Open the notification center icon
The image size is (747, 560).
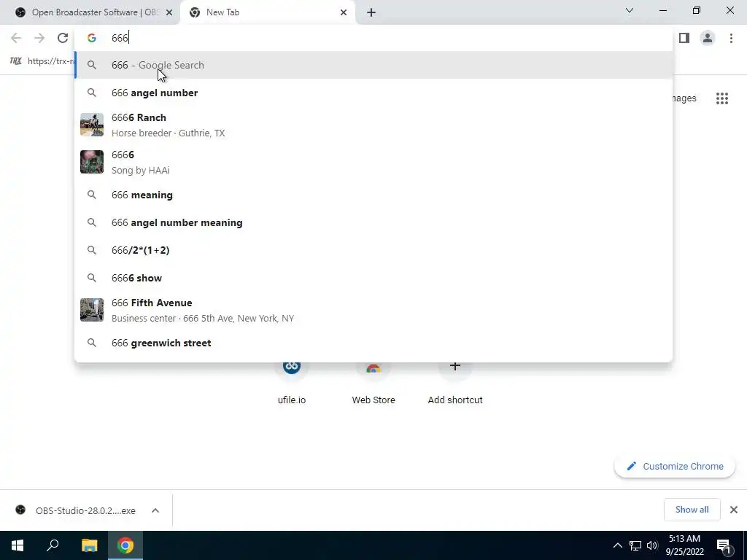coord(724,546)
